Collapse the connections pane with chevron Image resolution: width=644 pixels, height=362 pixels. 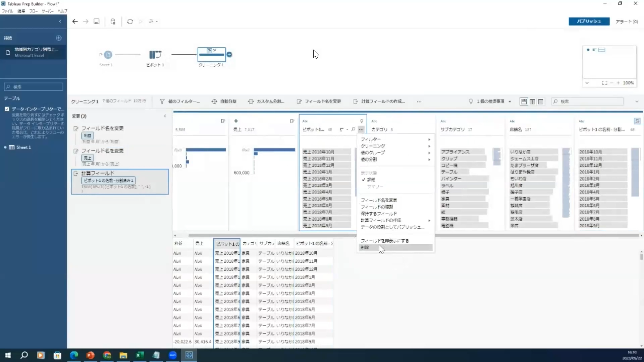pos(60,21)
